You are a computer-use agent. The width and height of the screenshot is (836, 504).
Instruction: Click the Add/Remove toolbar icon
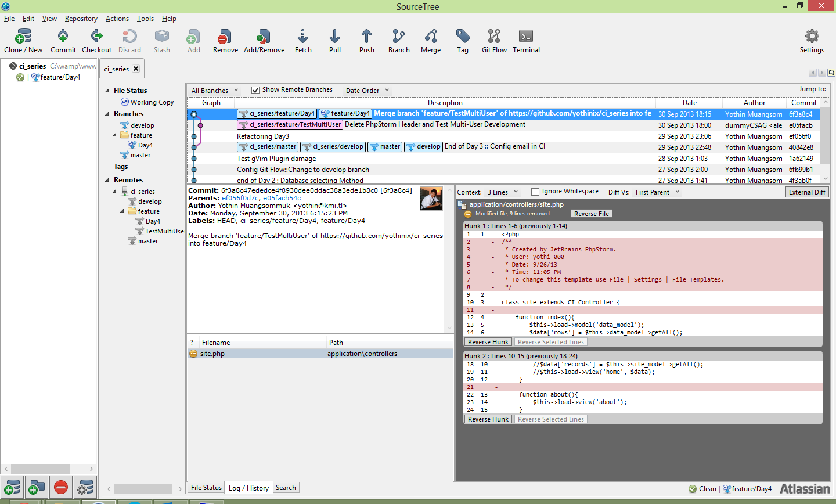click(264, 41)
